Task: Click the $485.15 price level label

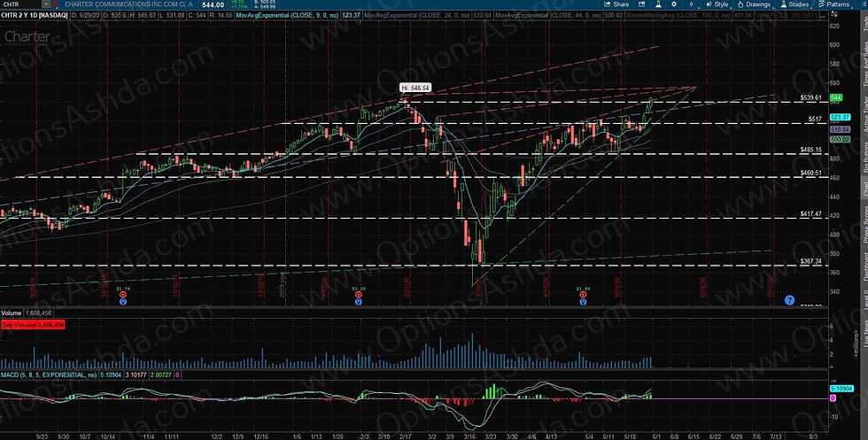Action: click(810, 150)
